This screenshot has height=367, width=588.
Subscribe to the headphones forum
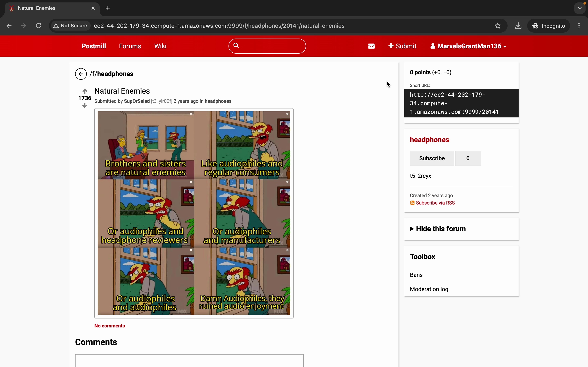(x=432, y=158)
